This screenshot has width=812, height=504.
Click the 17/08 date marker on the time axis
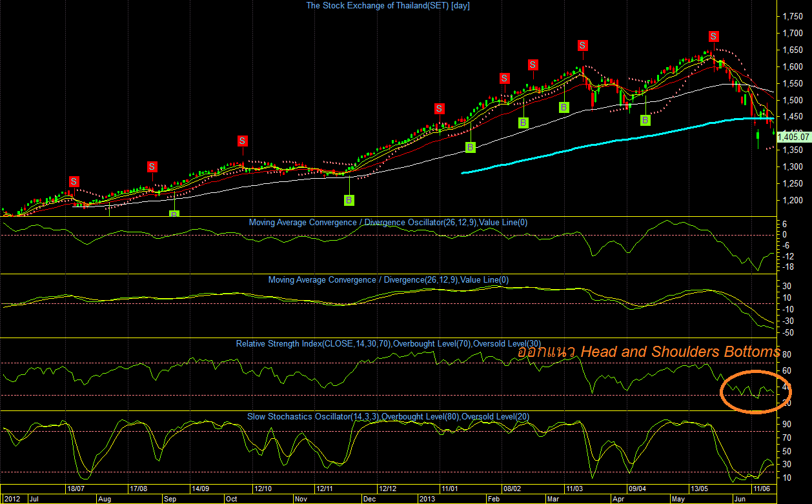pos(139,489)
